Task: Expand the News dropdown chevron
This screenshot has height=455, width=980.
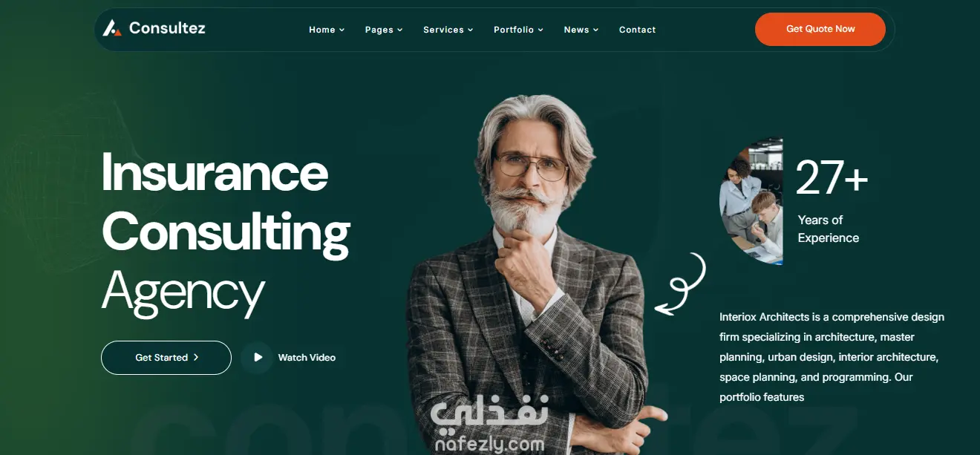Action: tap(595, 30)
